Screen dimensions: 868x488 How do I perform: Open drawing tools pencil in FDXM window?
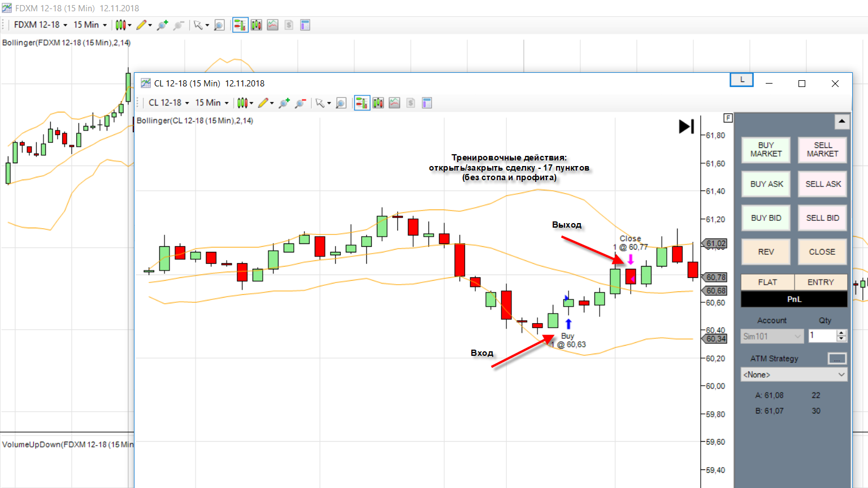144,25
